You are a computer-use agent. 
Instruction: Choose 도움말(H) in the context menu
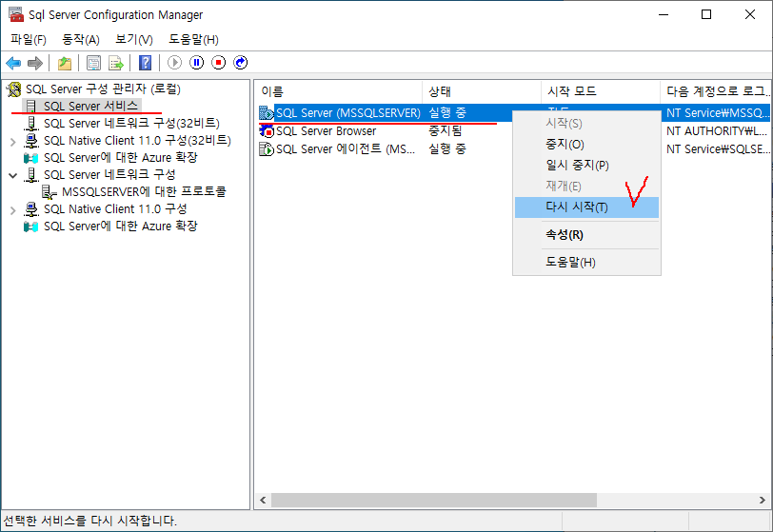tap(586, 263)
